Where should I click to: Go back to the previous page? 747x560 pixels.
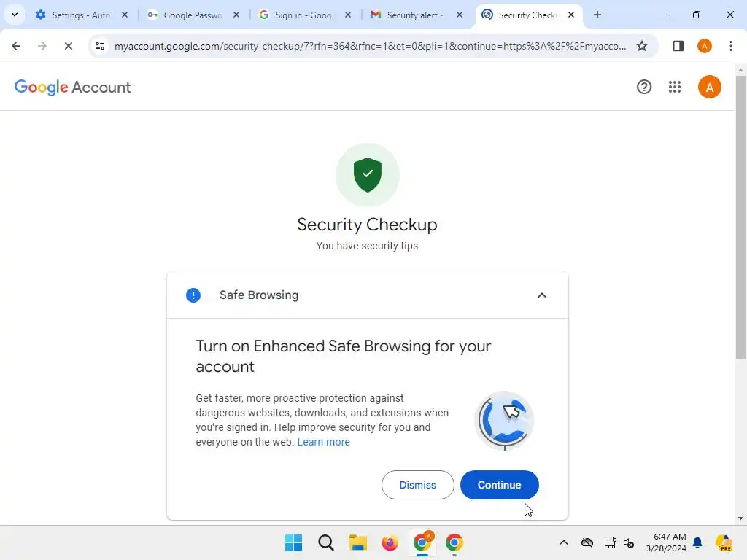16,46
